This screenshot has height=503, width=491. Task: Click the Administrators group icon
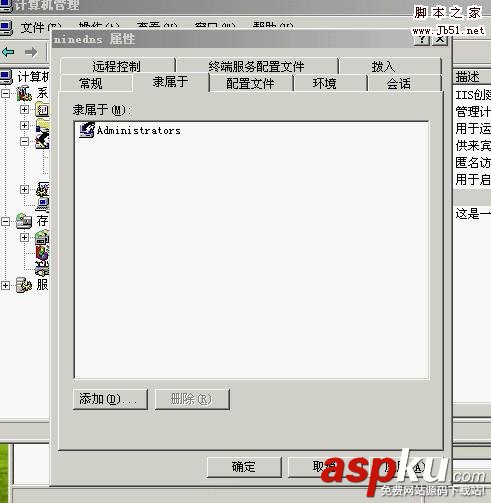pyautogui.click(x=87, y=130)
